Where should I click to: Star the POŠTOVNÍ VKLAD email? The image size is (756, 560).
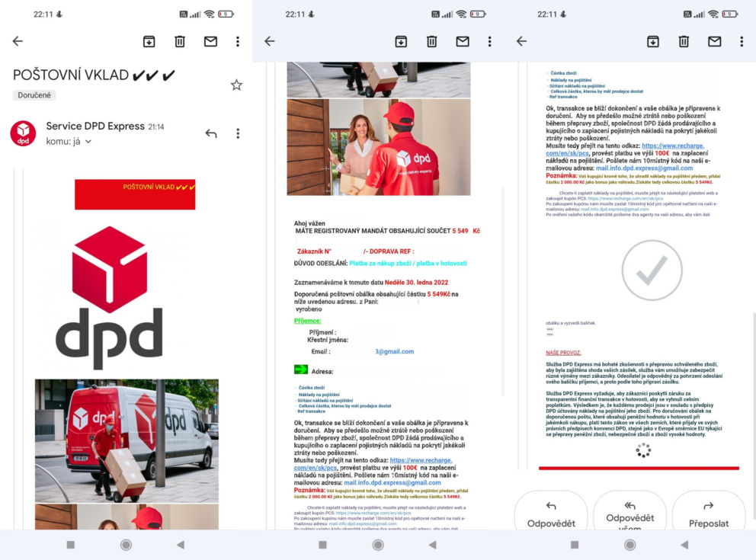(236, 85)
